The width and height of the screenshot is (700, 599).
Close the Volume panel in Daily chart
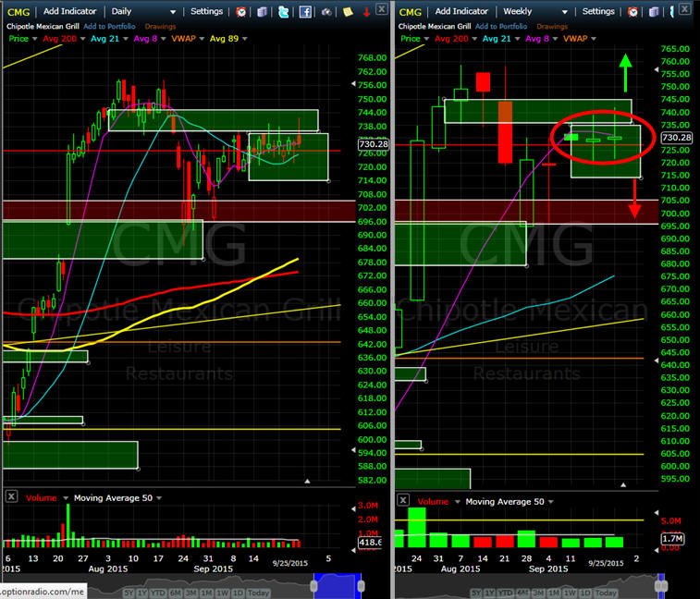tap(11, 496)
